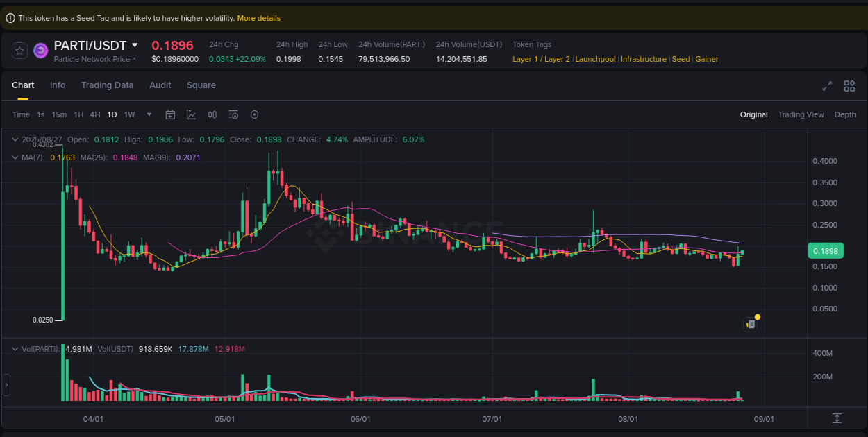Image resolution: width=868 pixels, height=437 pixels.
Task: Open the date range calendar picker
Action: pyautogui.click(x=170, y=114)
